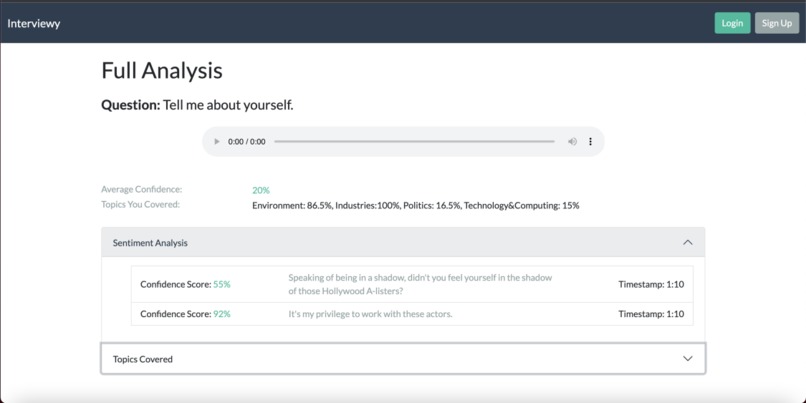
Task: Click the 20% average confidence value
Action: coord(261,190)
